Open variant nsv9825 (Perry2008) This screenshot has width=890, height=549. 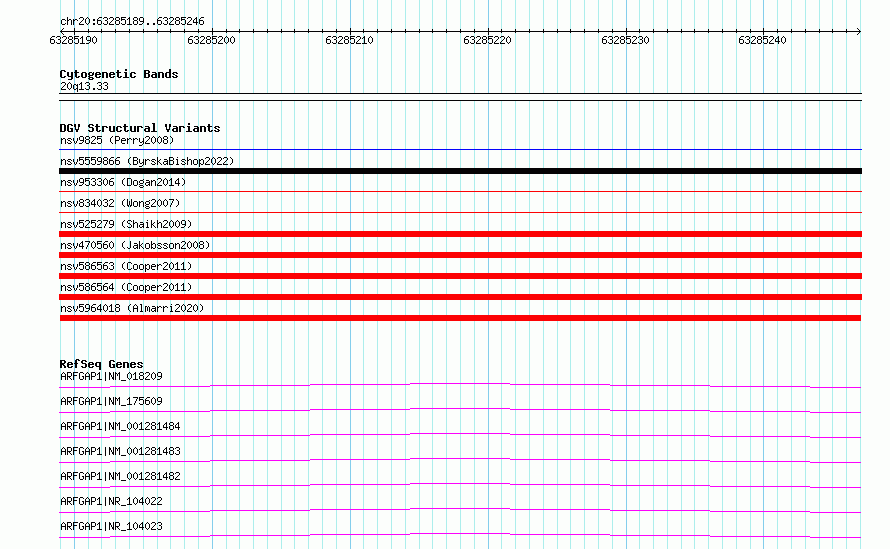[117, 140]
